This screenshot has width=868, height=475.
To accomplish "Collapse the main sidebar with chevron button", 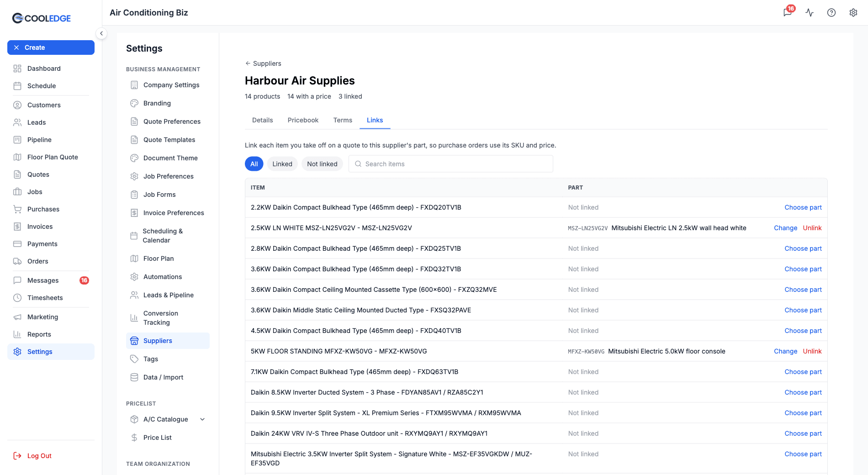I will (x=101, y=33).
